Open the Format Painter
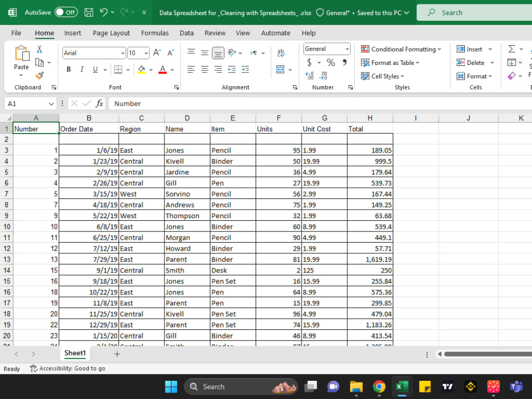 click(39, 75)
